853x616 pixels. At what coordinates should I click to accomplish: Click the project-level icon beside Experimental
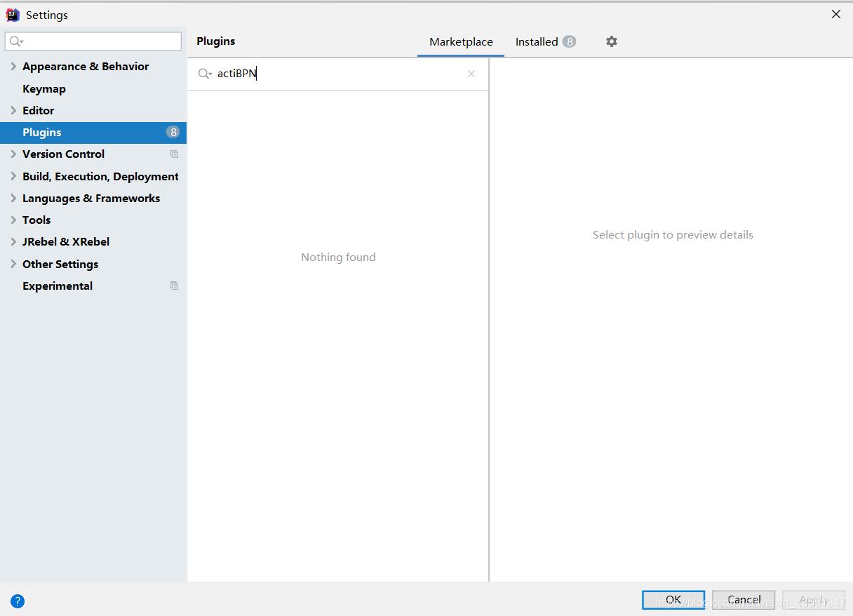pos(174,286)
